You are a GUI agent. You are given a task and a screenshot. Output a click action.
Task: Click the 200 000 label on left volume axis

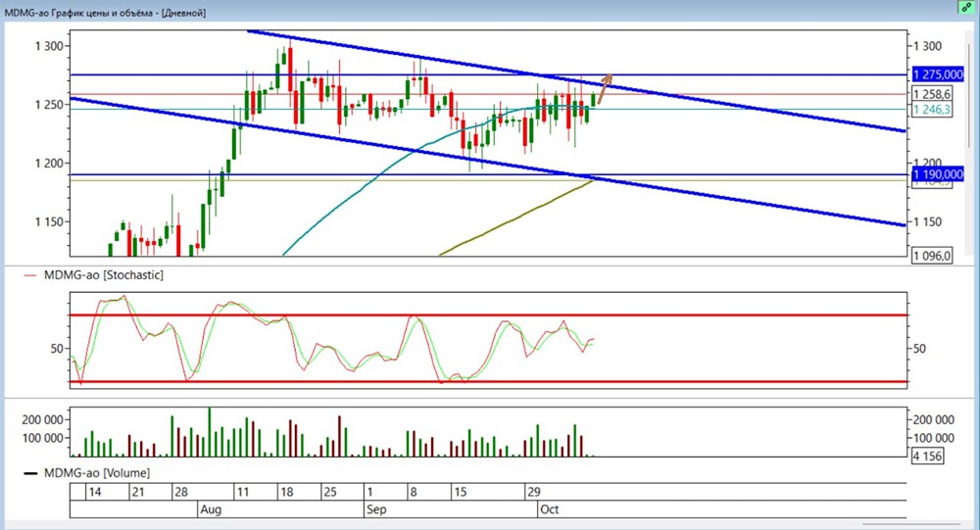(42, 420)
